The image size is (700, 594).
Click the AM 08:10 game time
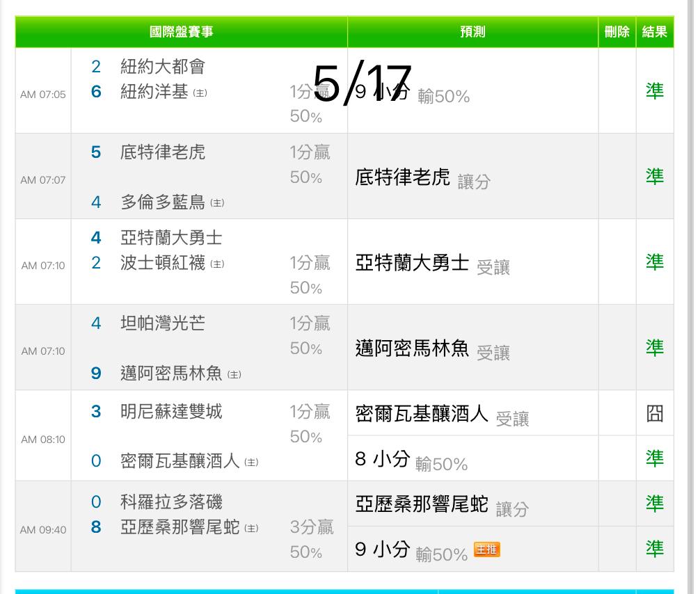(x=43, y=440)
